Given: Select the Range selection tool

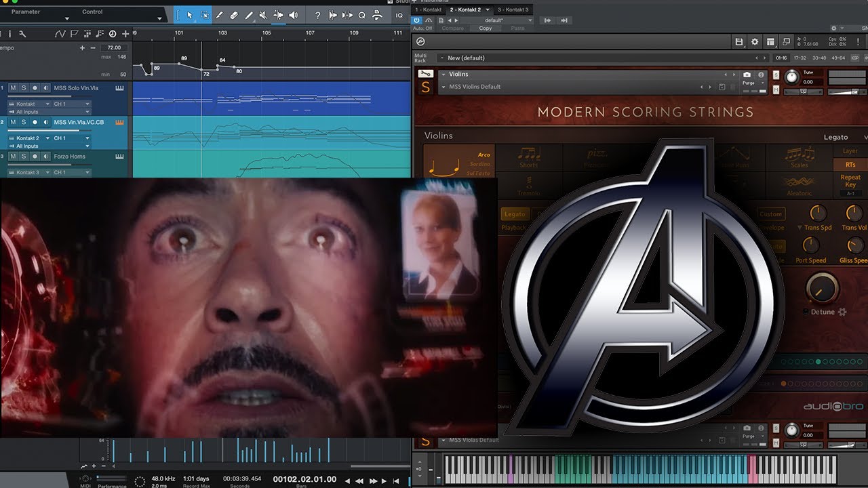Looking at the screenshot, I should point(205,16).
